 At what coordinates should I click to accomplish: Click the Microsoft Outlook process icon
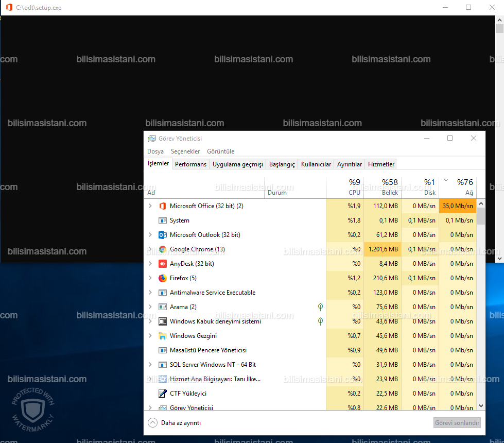pos(163,235)
